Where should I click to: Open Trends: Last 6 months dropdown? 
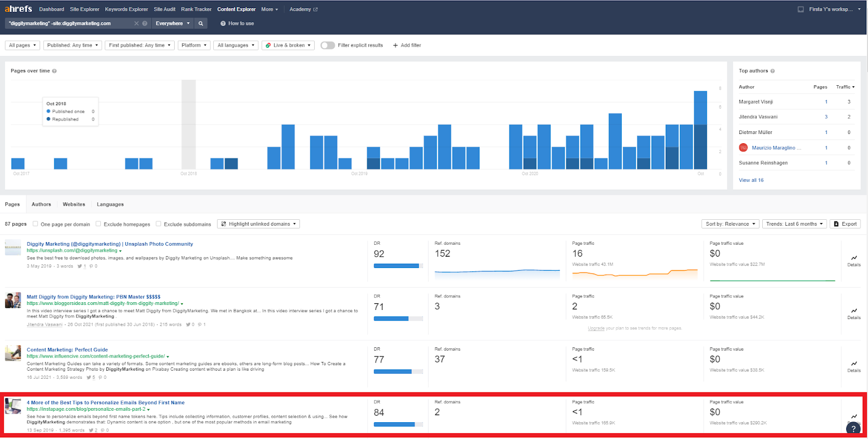[794, 224]
